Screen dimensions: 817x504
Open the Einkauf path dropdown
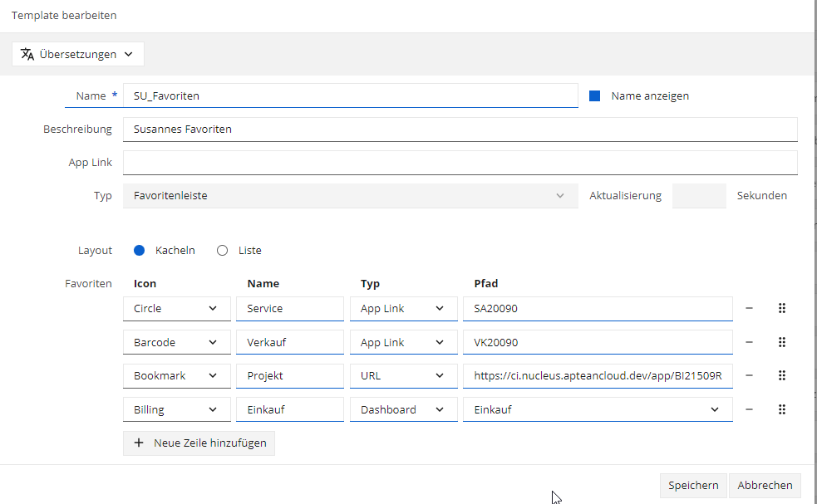pyautogui.click(x=598, y=409)
